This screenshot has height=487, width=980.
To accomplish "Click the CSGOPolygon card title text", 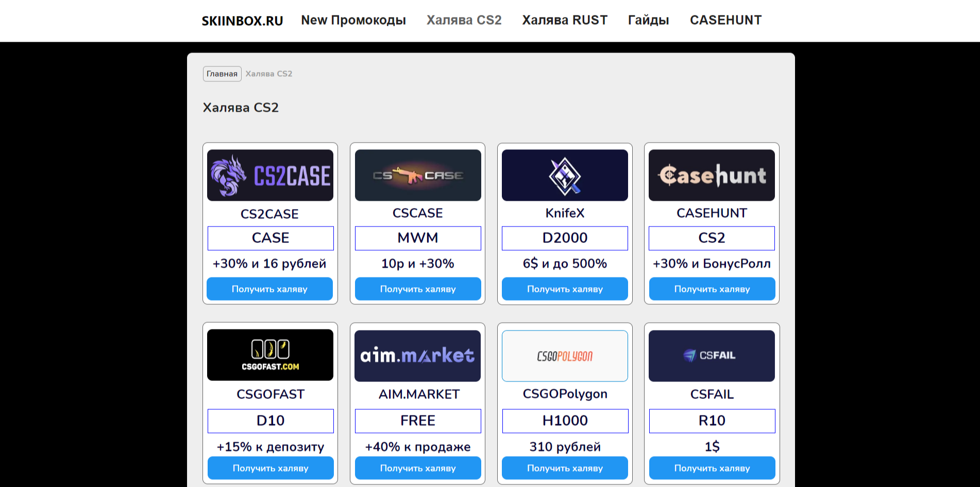I will (565, 394).
